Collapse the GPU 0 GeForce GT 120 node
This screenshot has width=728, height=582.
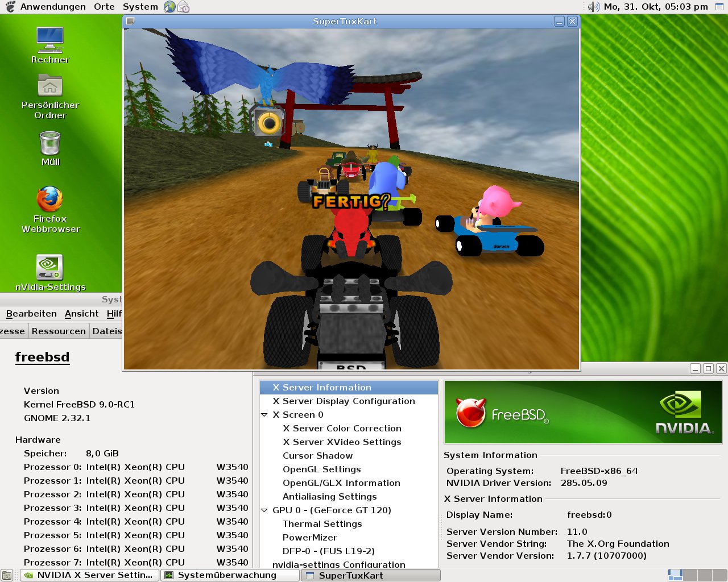pyautogui.click(x=264, y=510)
